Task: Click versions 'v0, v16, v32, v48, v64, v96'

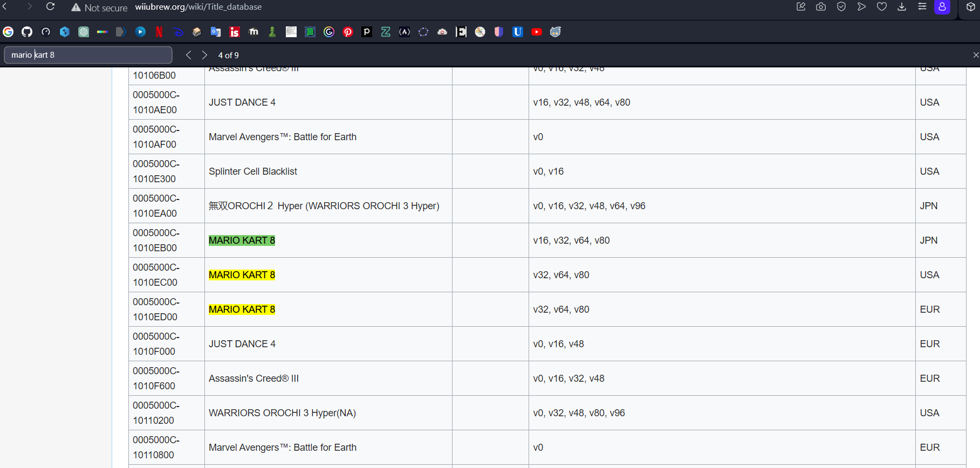Action: click(x=589, y=206)
